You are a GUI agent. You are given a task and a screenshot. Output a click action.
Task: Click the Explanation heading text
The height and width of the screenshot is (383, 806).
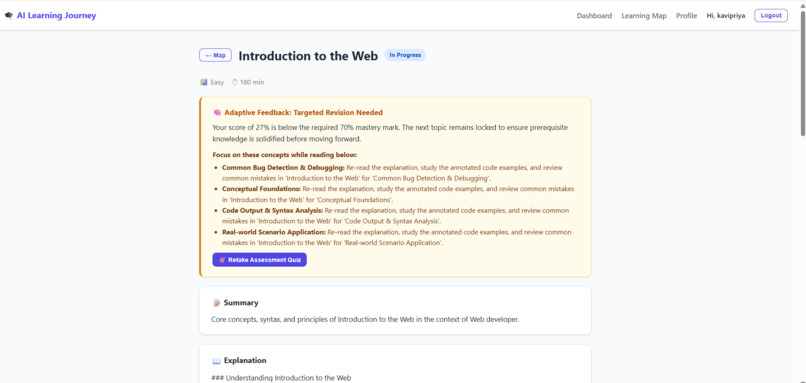pos(245,360)
